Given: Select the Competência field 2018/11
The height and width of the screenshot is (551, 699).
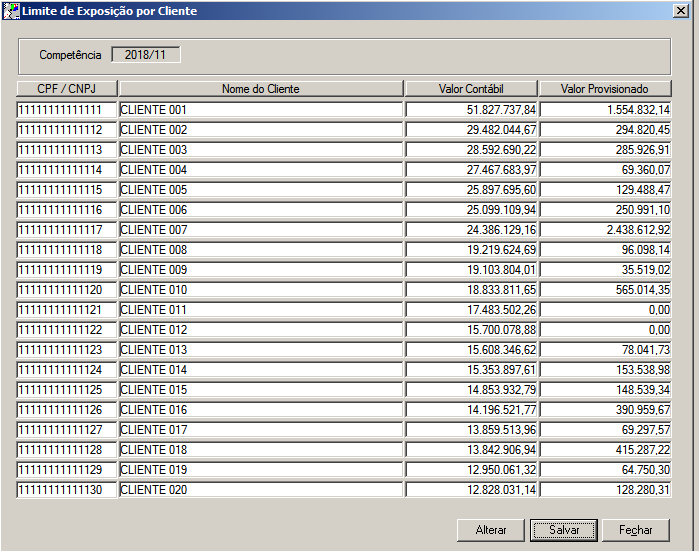Looking at the screenshot, I should click(145, 55).
